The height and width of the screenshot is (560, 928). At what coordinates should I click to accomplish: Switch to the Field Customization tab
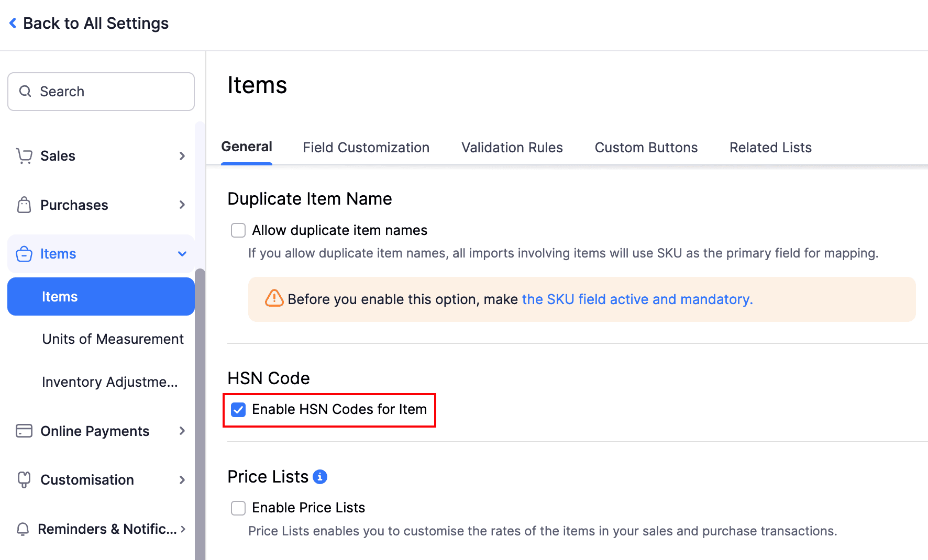pos(366,147)
